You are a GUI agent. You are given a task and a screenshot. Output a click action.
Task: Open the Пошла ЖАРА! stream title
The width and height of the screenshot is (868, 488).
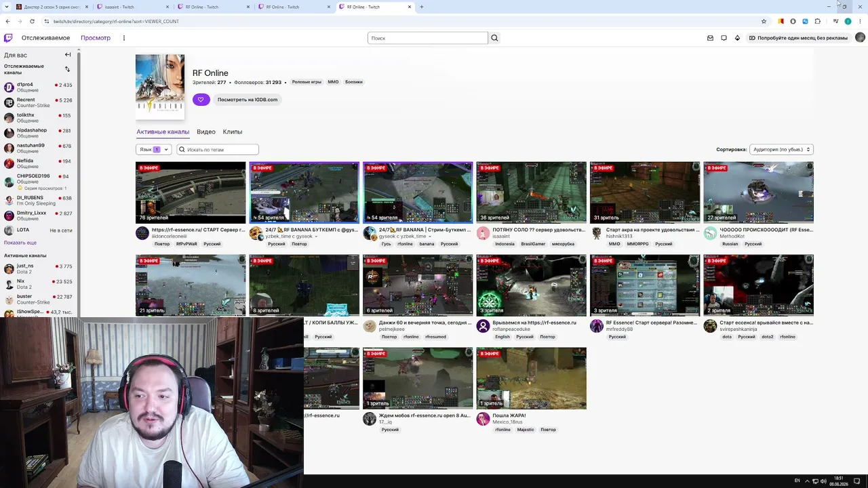coord(509,415)
